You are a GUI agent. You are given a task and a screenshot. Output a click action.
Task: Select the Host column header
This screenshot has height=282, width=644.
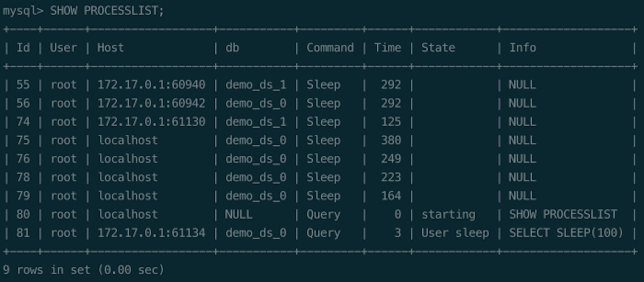coord(110,48)
